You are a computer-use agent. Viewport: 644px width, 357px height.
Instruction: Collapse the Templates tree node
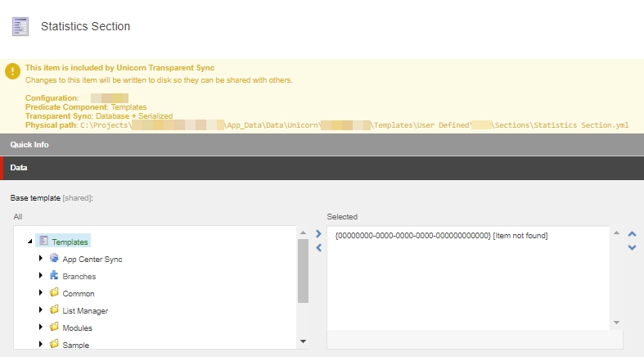[x=30, y=242]
